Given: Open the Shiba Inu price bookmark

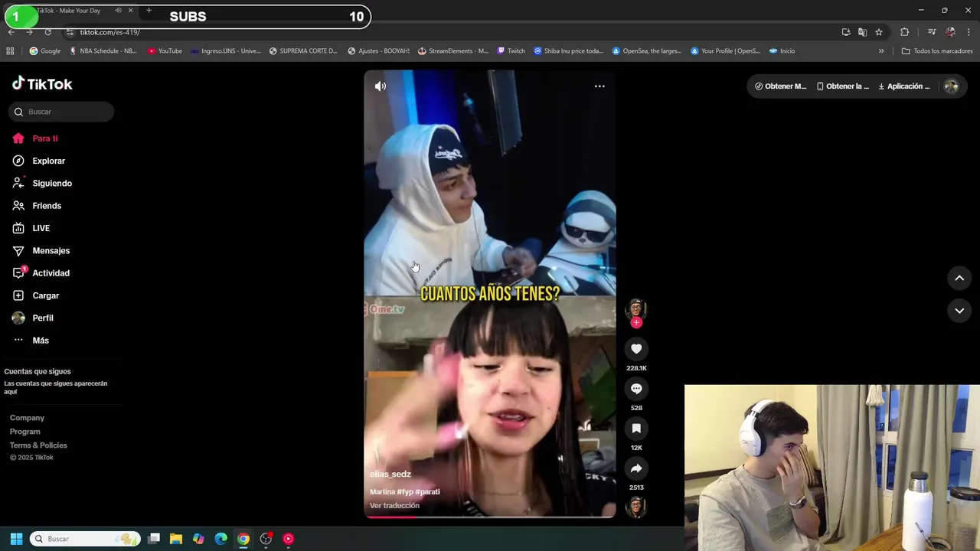Looking at the screenshot, I should (x=569, y=51).
